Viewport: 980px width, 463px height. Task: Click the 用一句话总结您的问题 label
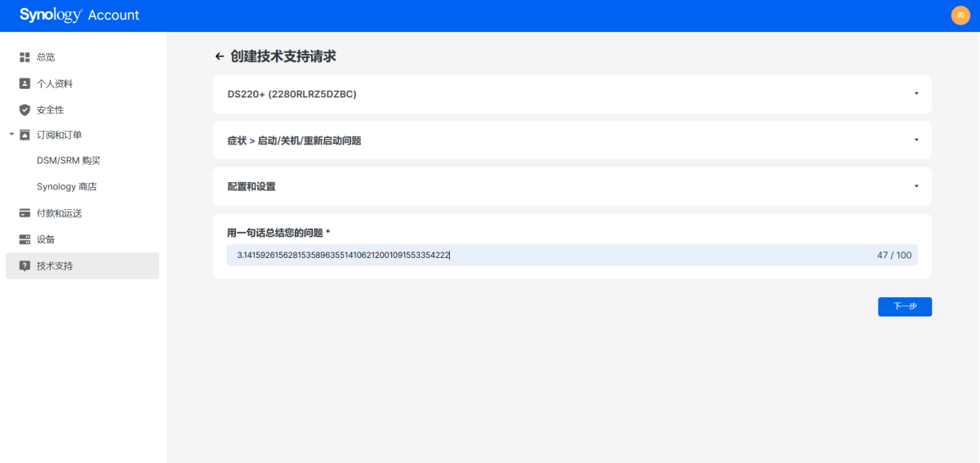[x=278, y=233]
